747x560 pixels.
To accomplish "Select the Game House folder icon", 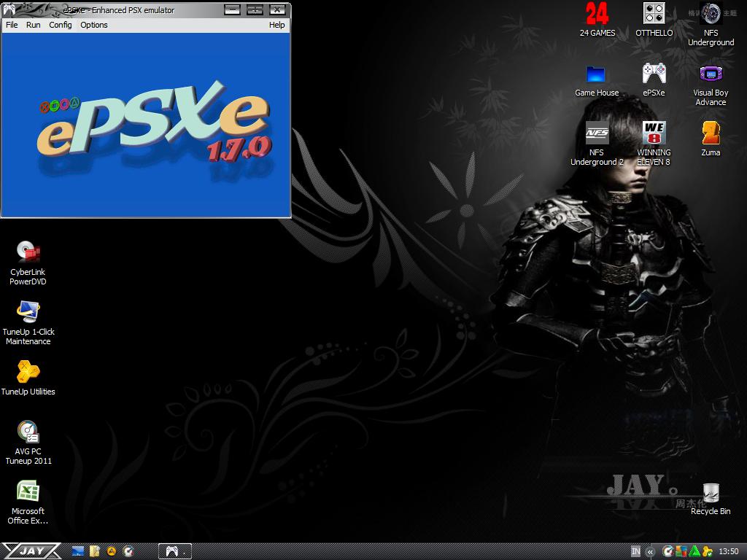I will click(x=597, y=79).
